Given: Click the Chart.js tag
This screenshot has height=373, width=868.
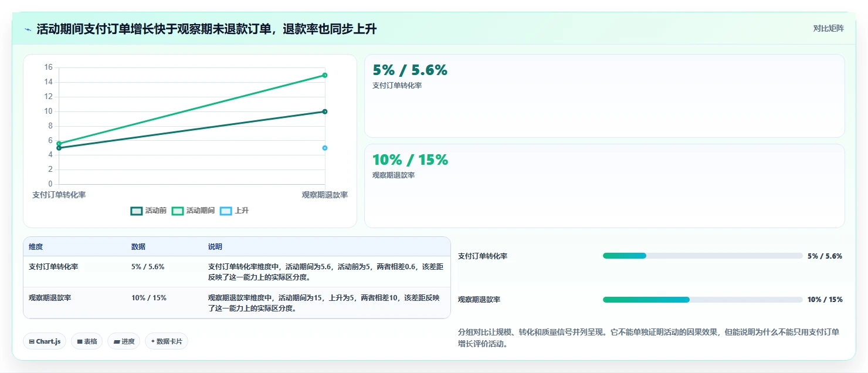Looking at the screenshot, I should [45, 341].
